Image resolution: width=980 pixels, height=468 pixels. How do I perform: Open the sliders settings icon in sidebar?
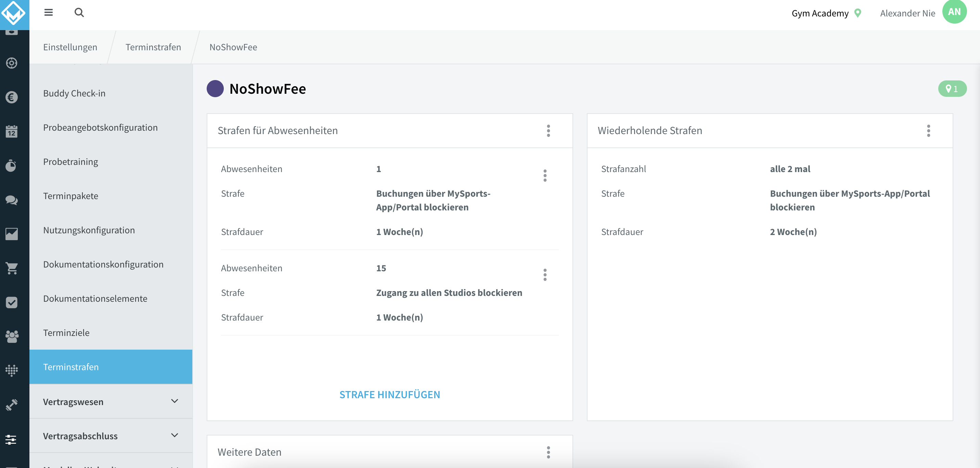tap(12, 440)
